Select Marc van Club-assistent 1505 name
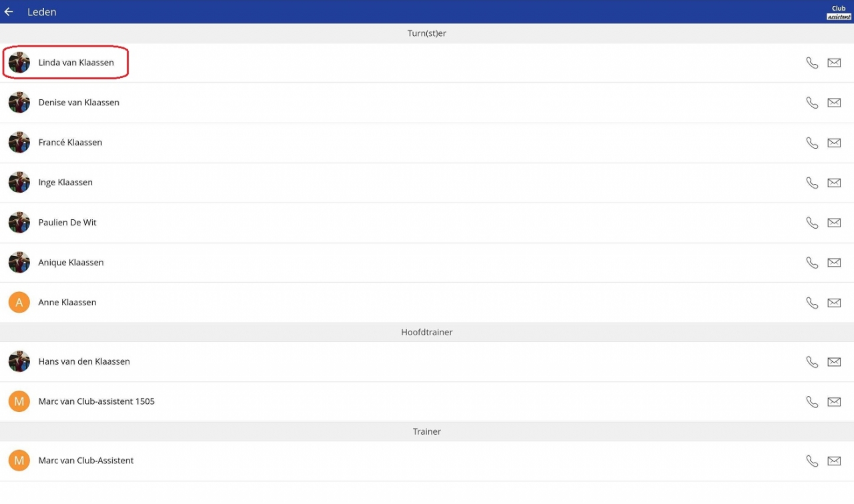The image size is (854, 504). click(96, 402)
